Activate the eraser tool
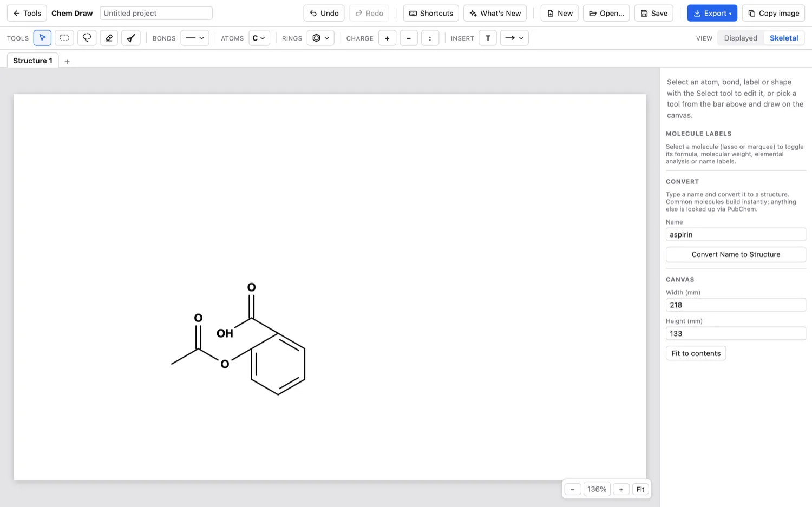Screen dimensions: 812x507 109,38
